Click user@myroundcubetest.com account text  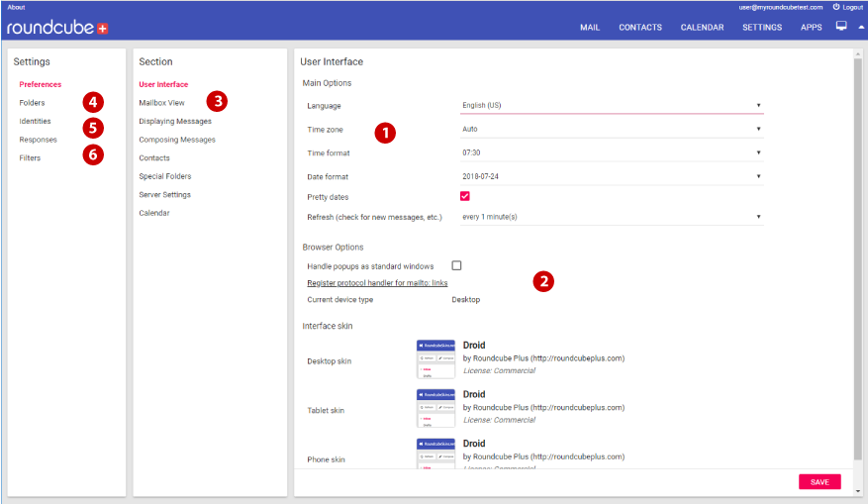click(780, 7)
